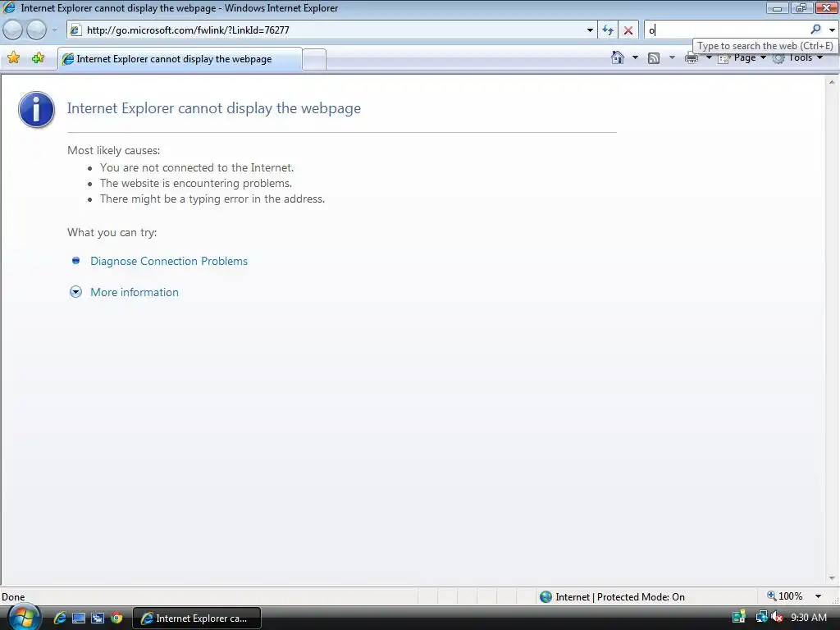Click the Home page icon
Image resolution: width=840 pixels, height=630 pixels.
pos(618,57)
